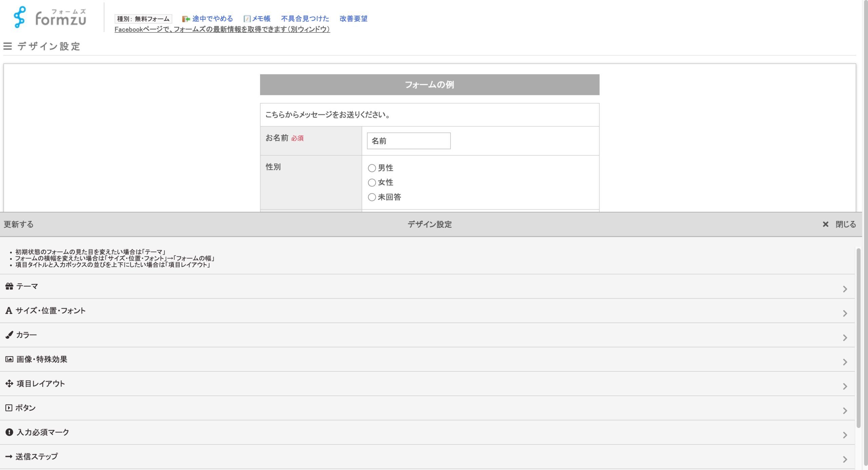Image resolution: width=868 pixels, height=470 pixels.
Task: Open the hamburger menu beside デザイン設定
Action: coord(7,46)
